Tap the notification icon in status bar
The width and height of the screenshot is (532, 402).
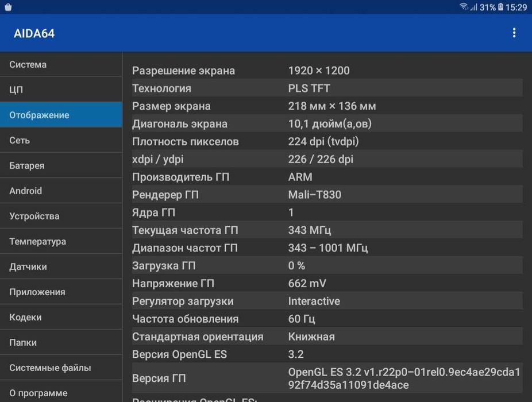point(8,7)
